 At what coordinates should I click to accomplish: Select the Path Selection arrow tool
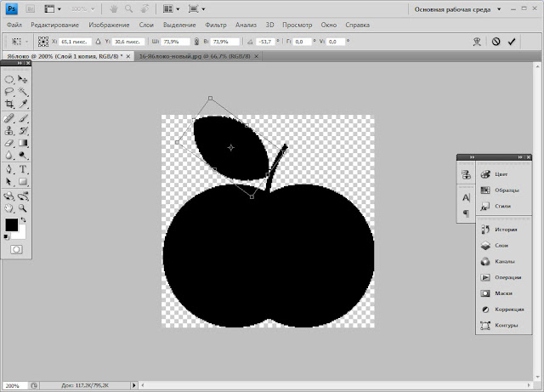[9, 182]
